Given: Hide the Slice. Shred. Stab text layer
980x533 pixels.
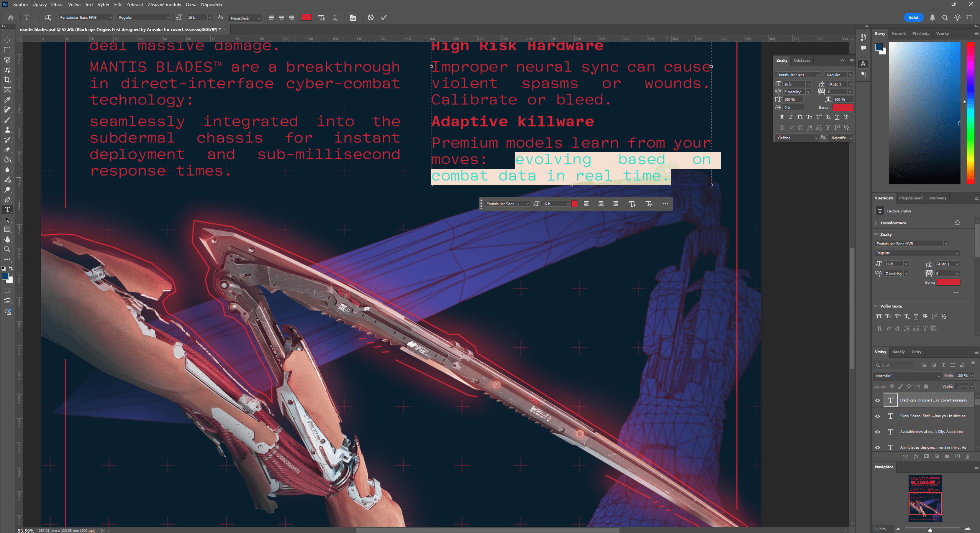Looking at the screenshot, I should click(878, 416).
